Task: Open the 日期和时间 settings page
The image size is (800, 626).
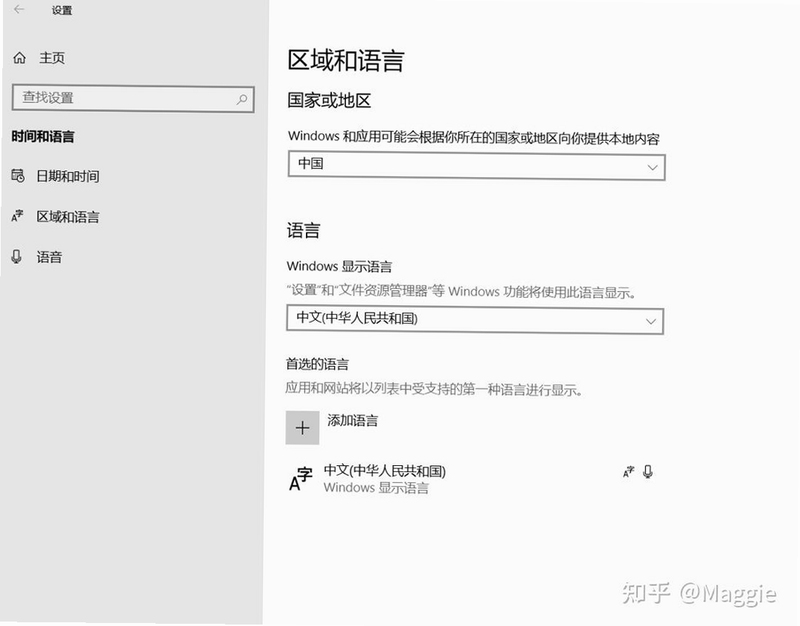Action: click(67, 176)
